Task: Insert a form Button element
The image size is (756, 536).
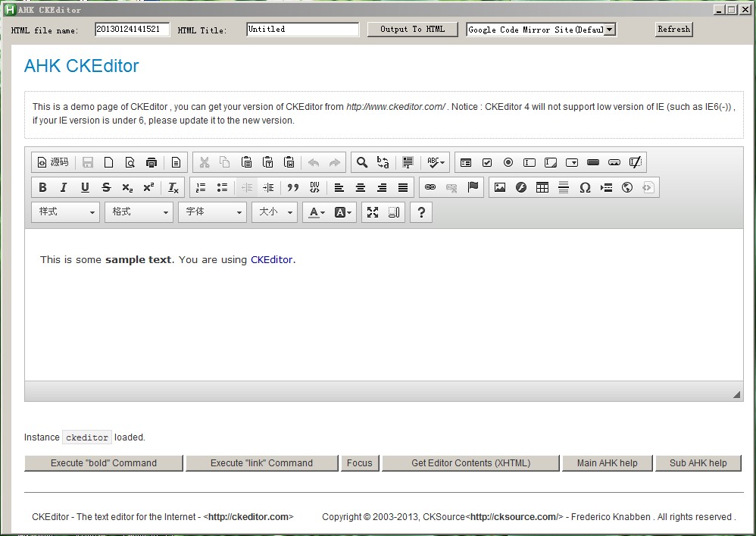Action: (593, 162)
